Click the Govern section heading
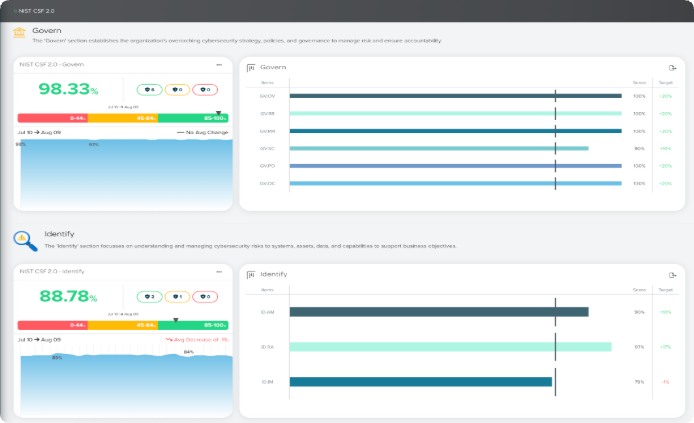 click(46, 31)
